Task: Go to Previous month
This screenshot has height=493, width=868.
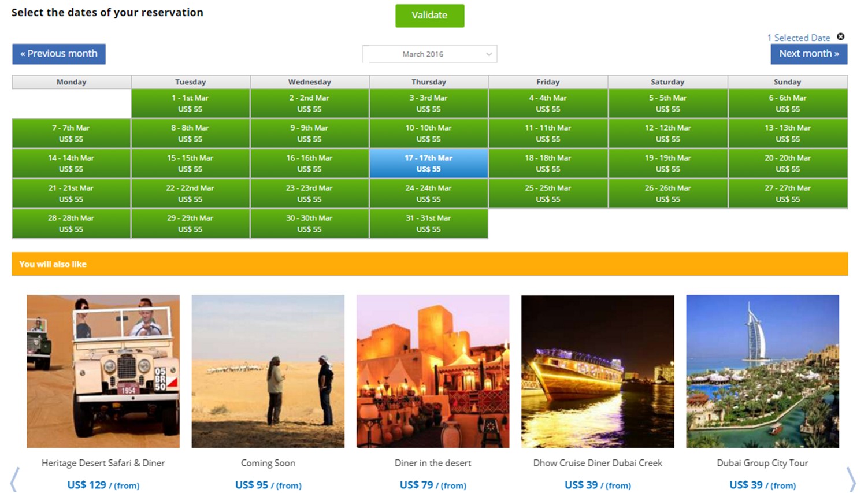Action: pos(59,54)
